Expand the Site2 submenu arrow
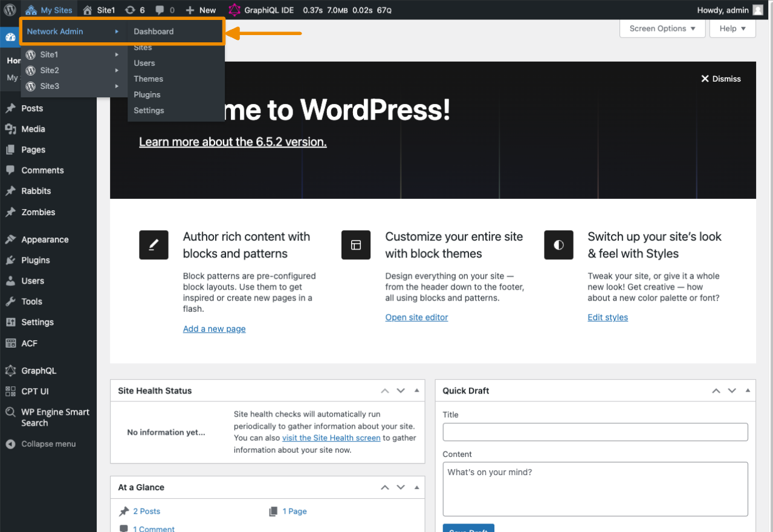773x532 pixels. pos(117,70)
